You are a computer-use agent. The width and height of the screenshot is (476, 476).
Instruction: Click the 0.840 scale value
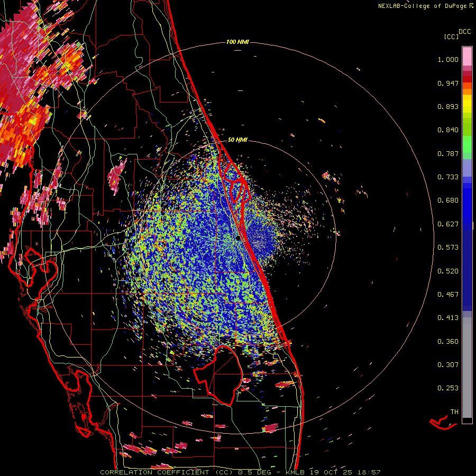(448, 130)
